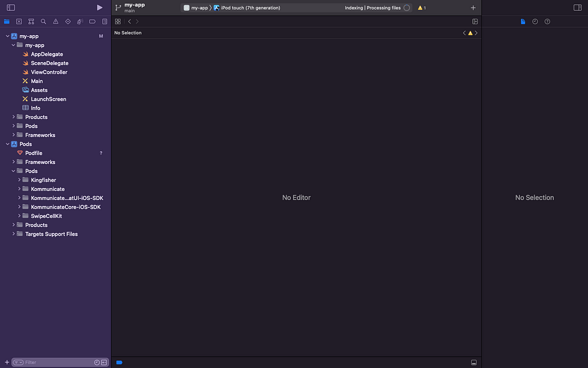Click the indexing activity spinner
Screen dimensions: 588x368
(407, 8)
